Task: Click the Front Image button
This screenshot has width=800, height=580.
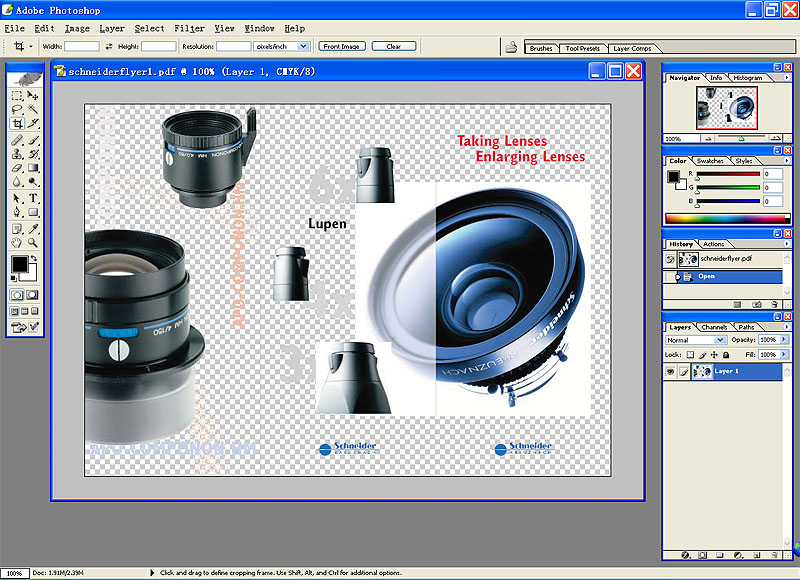Action: click(342, 46)
